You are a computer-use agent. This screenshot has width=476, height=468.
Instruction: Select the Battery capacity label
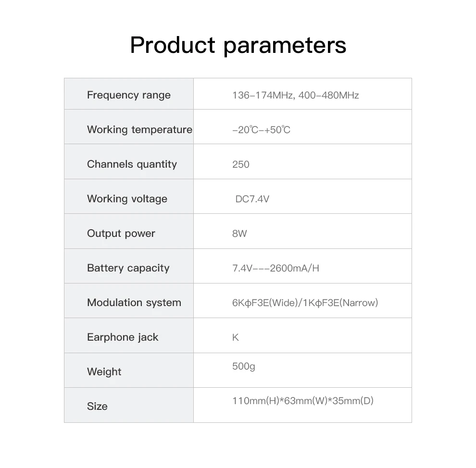pos(128,268)
